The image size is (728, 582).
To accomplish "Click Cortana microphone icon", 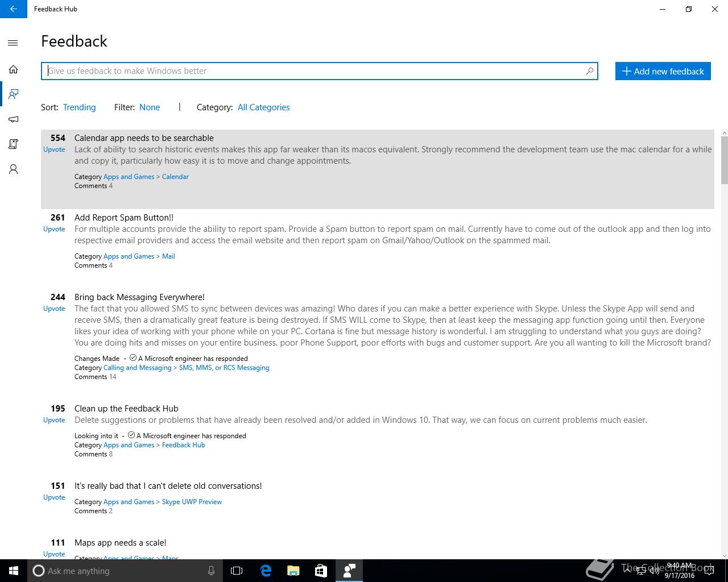I will (211, 571).
